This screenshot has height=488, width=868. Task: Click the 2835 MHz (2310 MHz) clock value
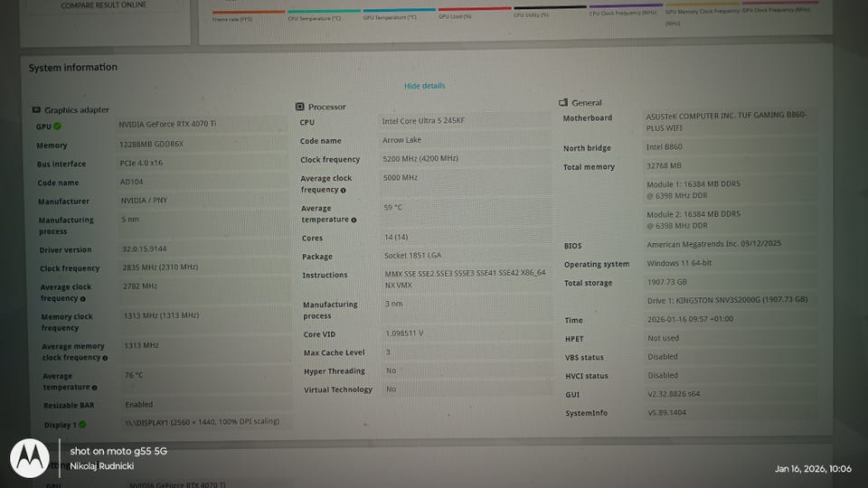point(160,267)
